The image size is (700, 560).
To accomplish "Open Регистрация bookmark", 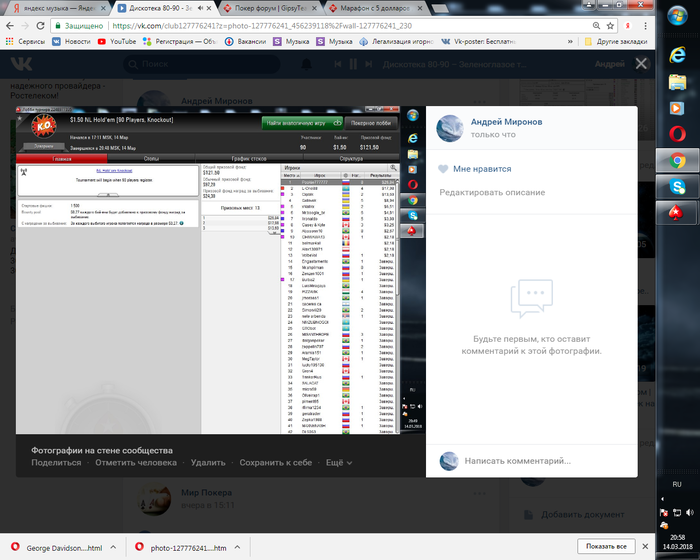I will pos(179,42).
